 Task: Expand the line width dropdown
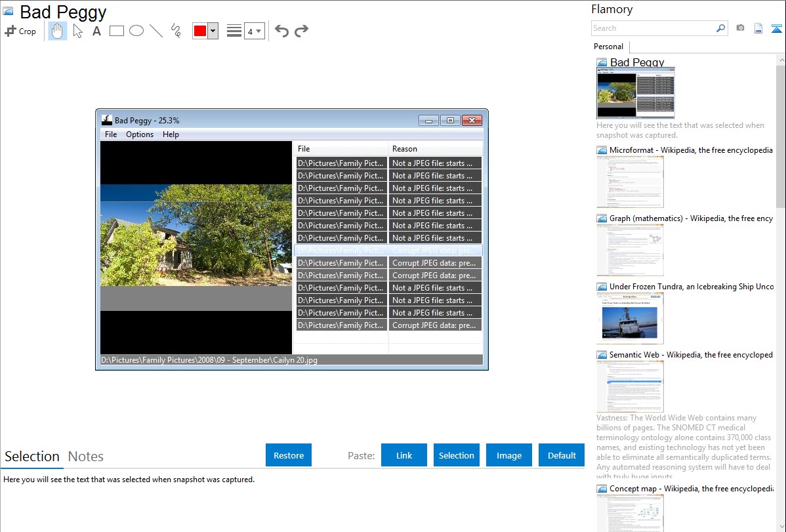pos(254,31)
